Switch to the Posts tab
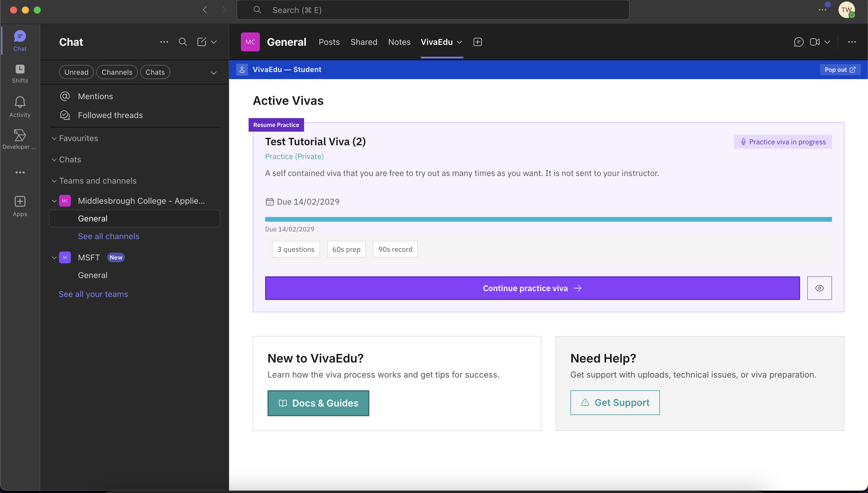This screenshot has width=868, height=493. [329, 42]
